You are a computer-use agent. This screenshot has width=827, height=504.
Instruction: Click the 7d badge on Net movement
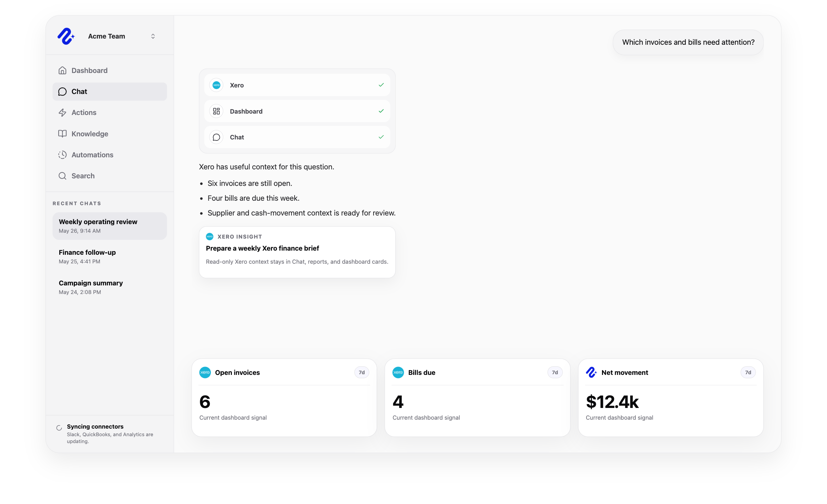[748, 372]
